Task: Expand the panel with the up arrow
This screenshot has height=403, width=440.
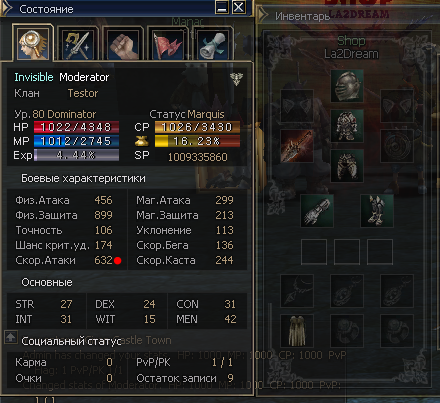Action: coord(11,337)
